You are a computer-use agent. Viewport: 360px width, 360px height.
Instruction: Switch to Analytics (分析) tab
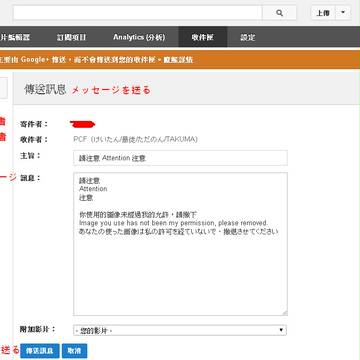pyautogui.click(x=139, y=37)
